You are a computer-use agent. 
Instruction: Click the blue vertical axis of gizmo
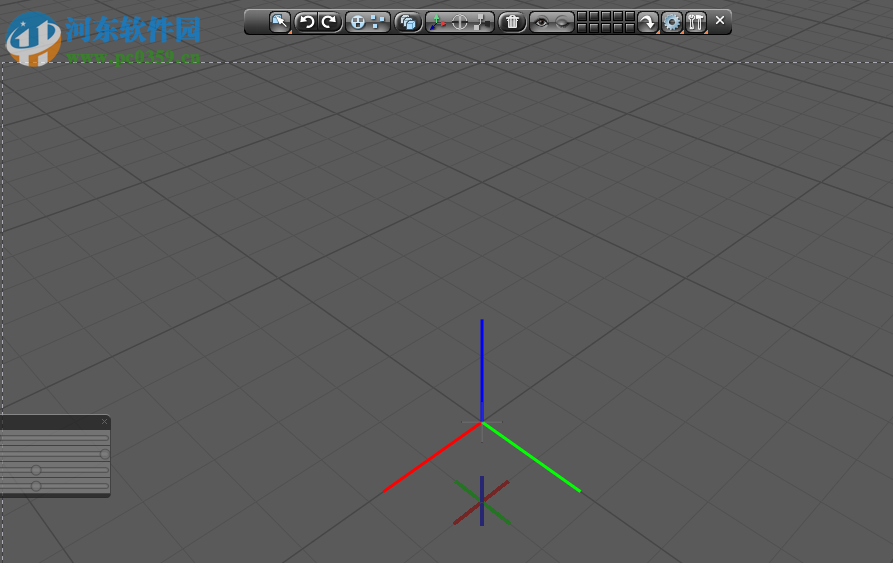pyautogui.click(x=482, y=370)
